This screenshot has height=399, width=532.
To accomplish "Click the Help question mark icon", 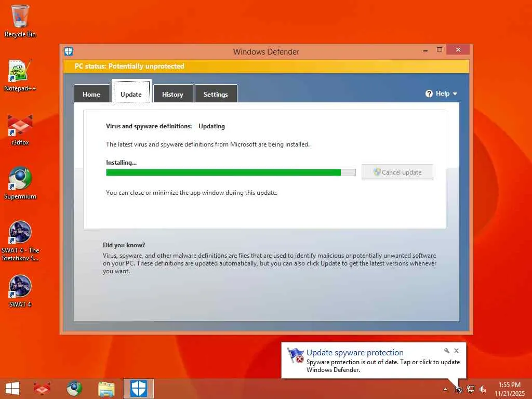I will click(429, 94).
